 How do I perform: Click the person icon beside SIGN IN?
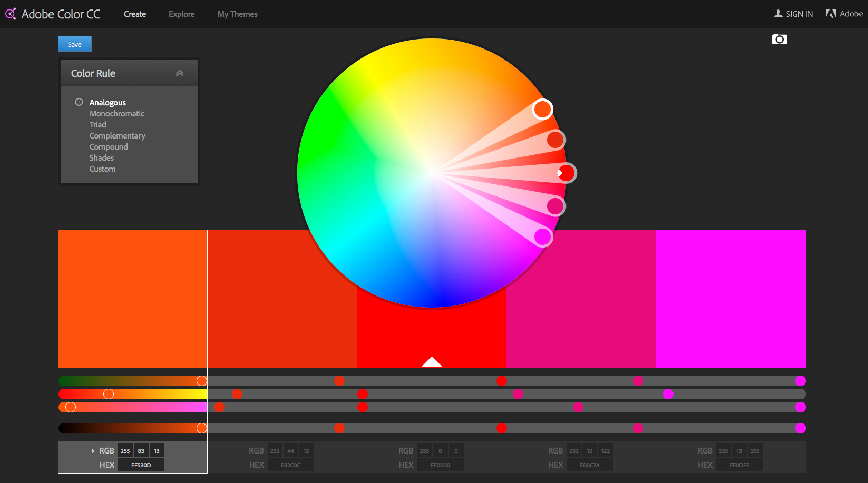[777, 14]
